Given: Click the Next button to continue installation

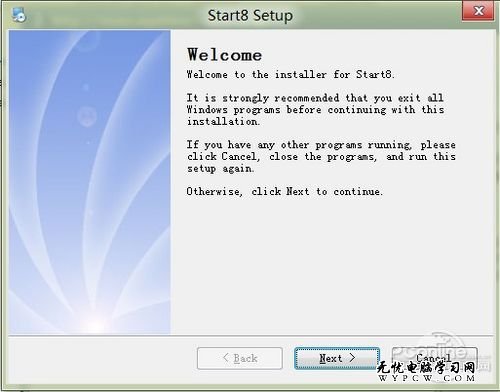Looking at the screenshot, I should (x=337, y=358).
